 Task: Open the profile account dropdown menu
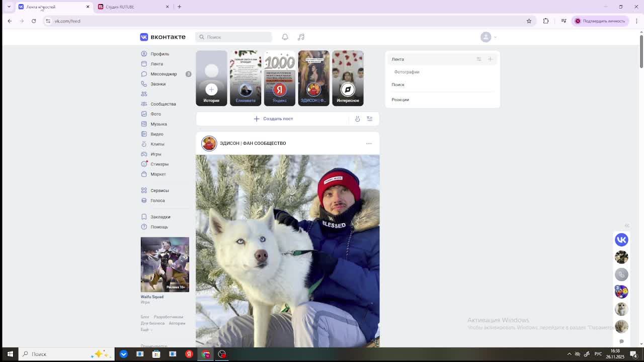(488, 37)
